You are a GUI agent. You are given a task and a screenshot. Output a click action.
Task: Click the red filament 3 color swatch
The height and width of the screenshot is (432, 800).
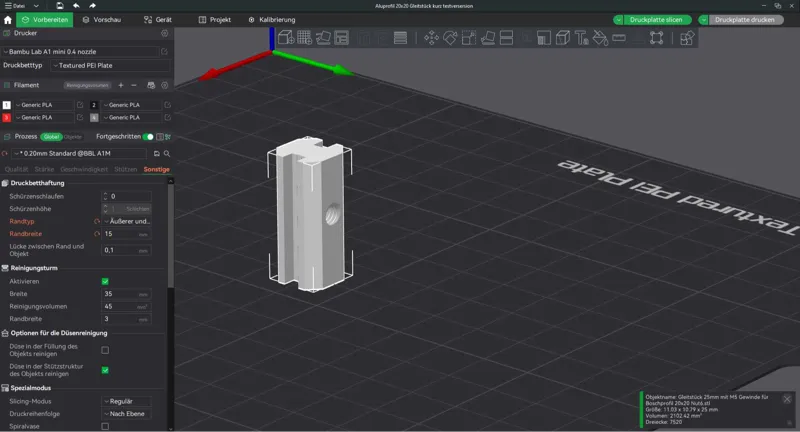tap(7, 117)
